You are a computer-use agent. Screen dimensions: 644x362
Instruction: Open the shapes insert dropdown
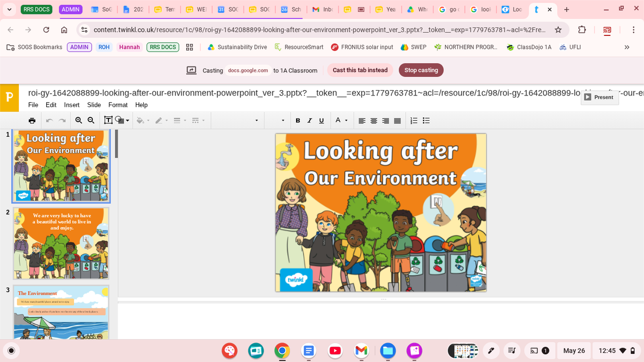[122, 121]
